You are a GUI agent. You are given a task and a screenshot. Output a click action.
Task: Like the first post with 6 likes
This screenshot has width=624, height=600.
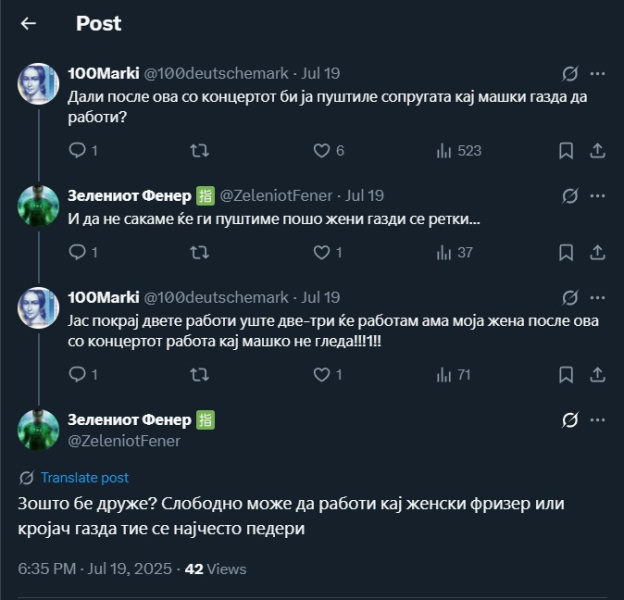pyautogui.click(x=322, y=150)
